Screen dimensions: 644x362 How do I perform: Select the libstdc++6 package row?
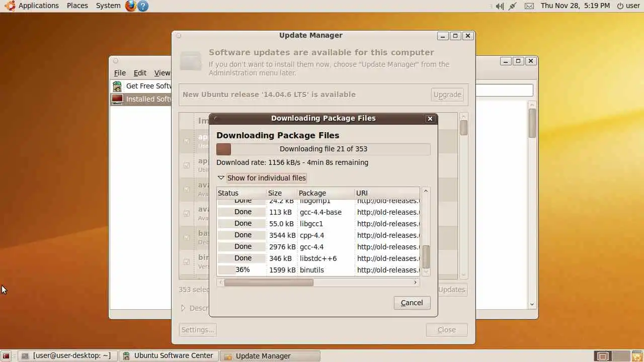[318, 258]
